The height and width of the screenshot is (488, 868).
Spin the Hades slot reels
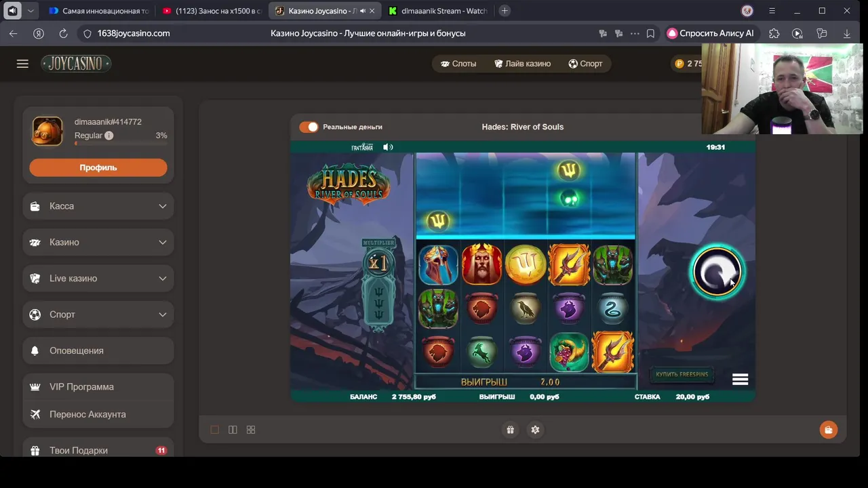(717, 272)
